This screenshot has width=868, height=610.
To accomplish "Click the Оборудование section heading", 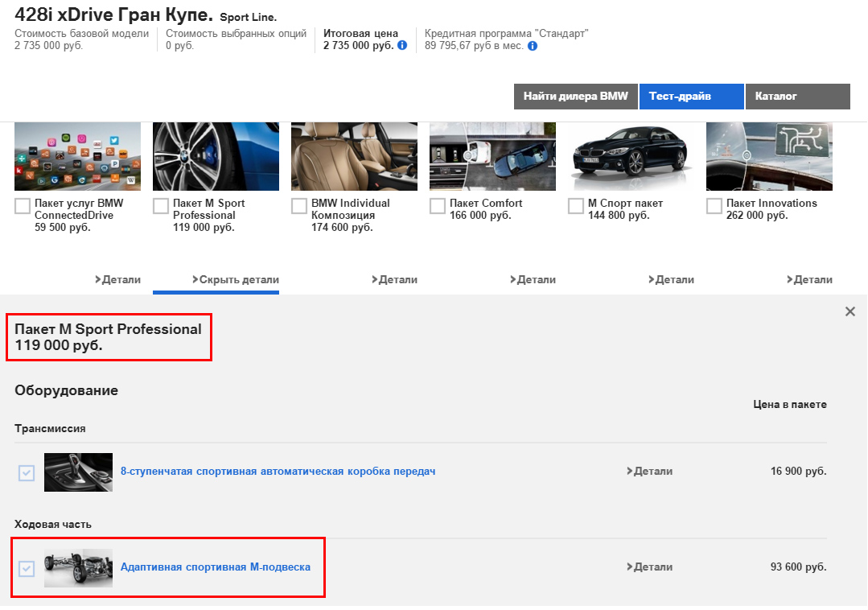I will click(67, 390).
